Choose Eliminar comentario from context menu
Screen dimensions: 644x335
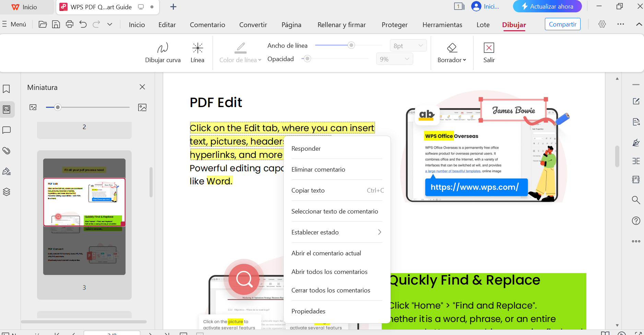click(x=318, y=170)
